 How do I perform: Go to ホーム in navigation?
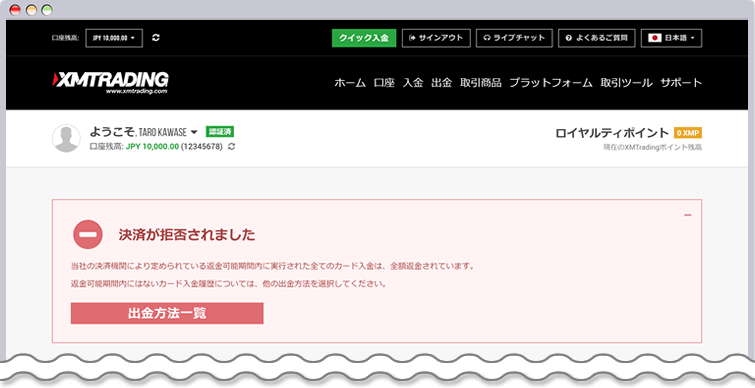pyautogui.click(x=350, y=83)
